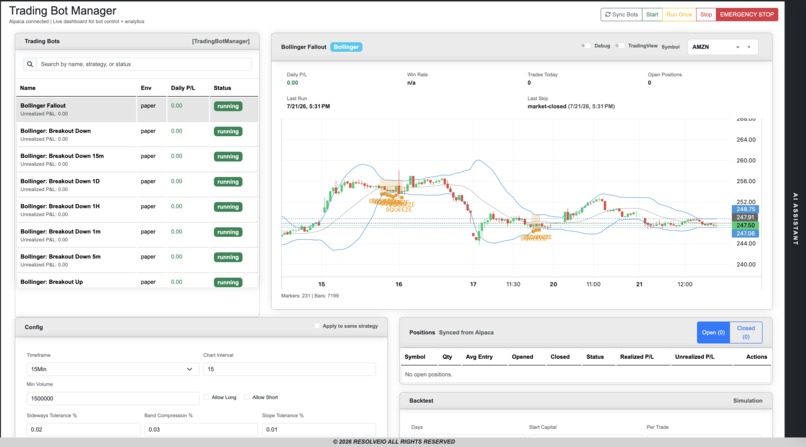Select the Bollinger: Breakout Down 1m row

pyautogui.click(x=137, y=235)
